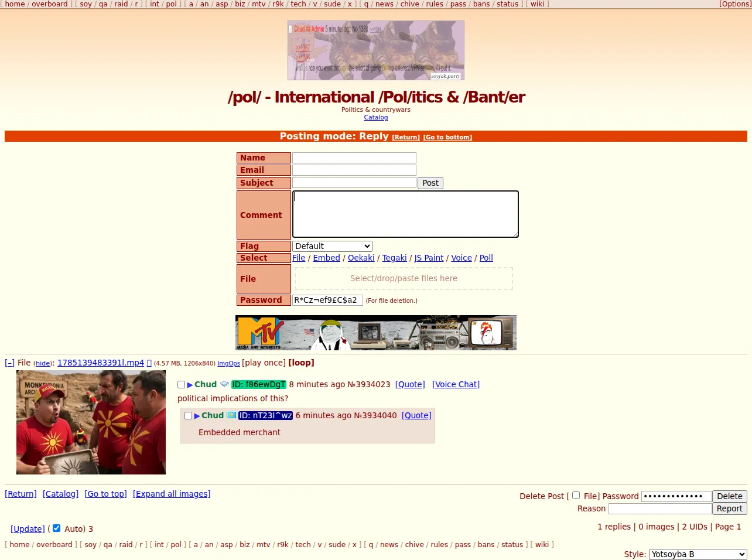Click into the Comment text area
This screenshot has width=752, height=560.
405,214
